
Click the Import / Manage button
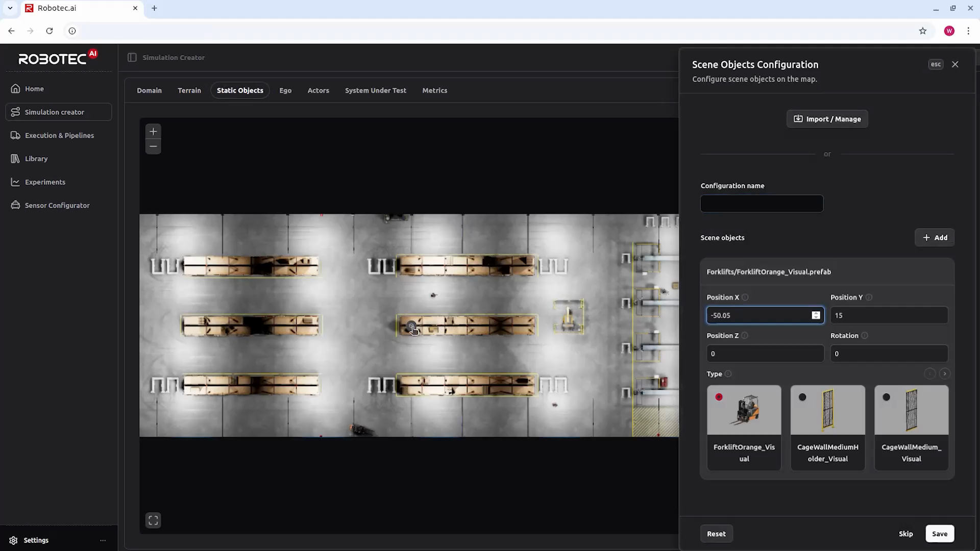pyautogui.click(x=827, y=119)
